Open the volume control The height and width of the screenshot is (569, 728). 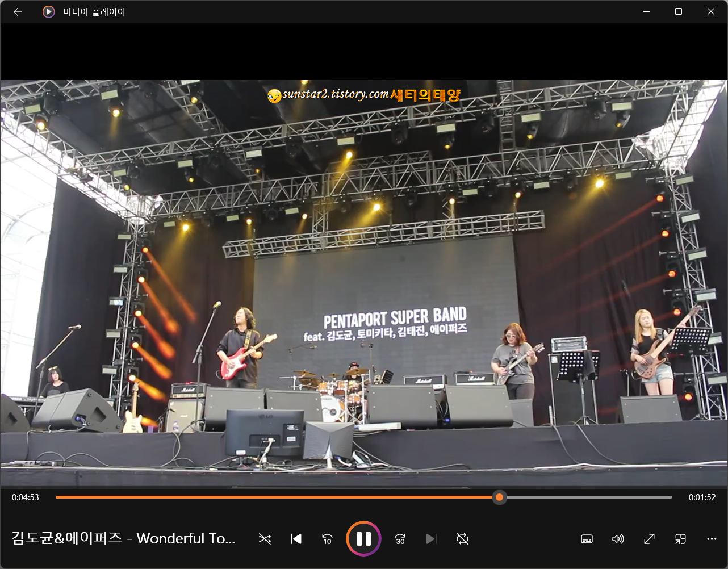tap(618, 539)
